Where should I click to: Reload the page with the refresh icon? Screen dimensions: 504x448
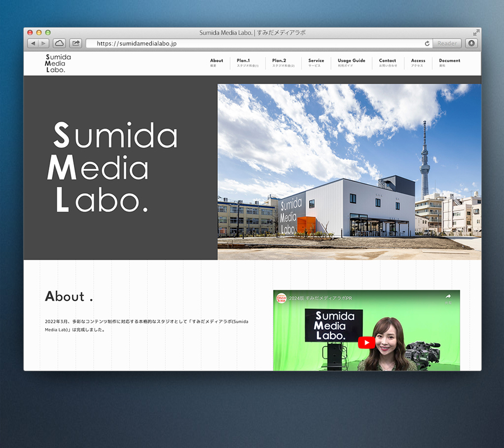(427, 43)
